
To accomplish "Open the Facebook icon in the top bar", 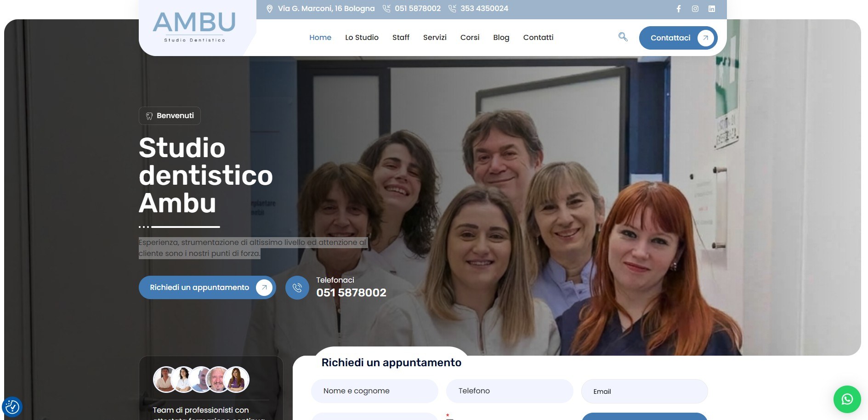I will pos(678,9).
